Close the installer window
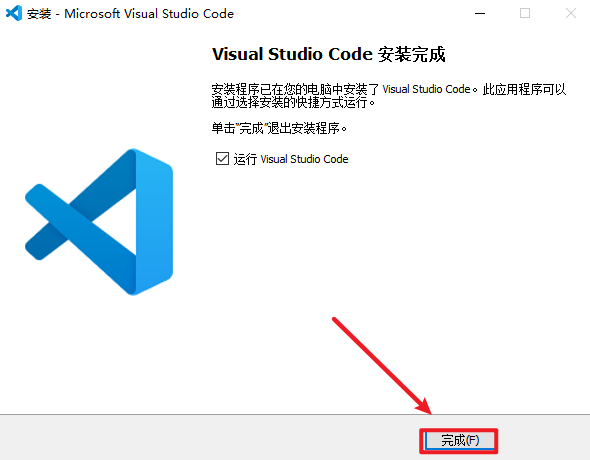Image resolution: width=590 pixels, height=460 pixels. click(x=571, y=14)
